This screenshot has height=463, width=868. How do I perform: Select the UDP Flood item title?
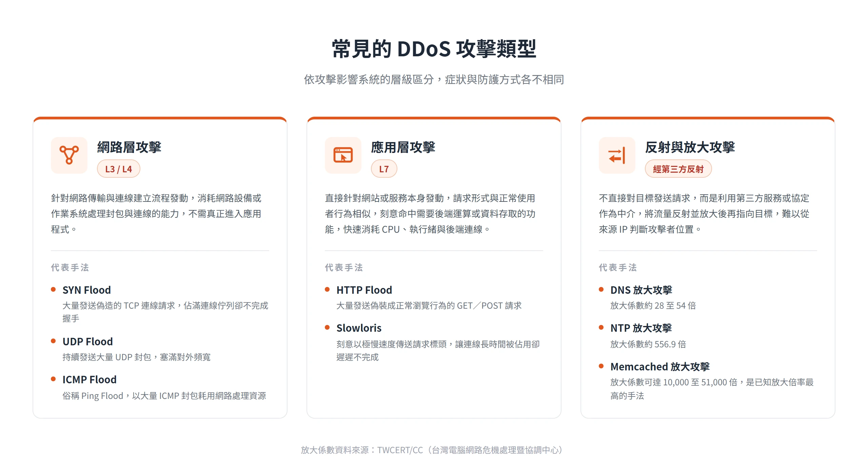click(88, 342)
